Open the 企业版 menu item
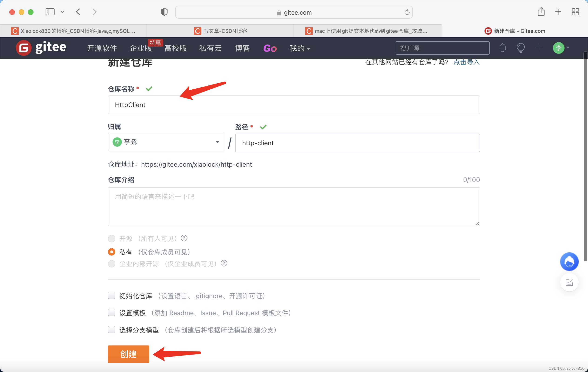The width and height of the screenshot is (588, 372). [141, 48]
